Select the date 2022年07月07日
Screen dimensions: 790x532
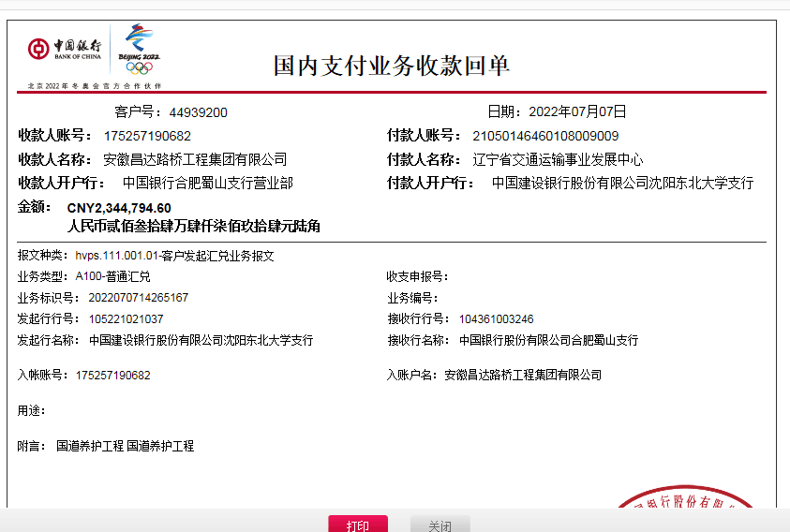point(577,112)
